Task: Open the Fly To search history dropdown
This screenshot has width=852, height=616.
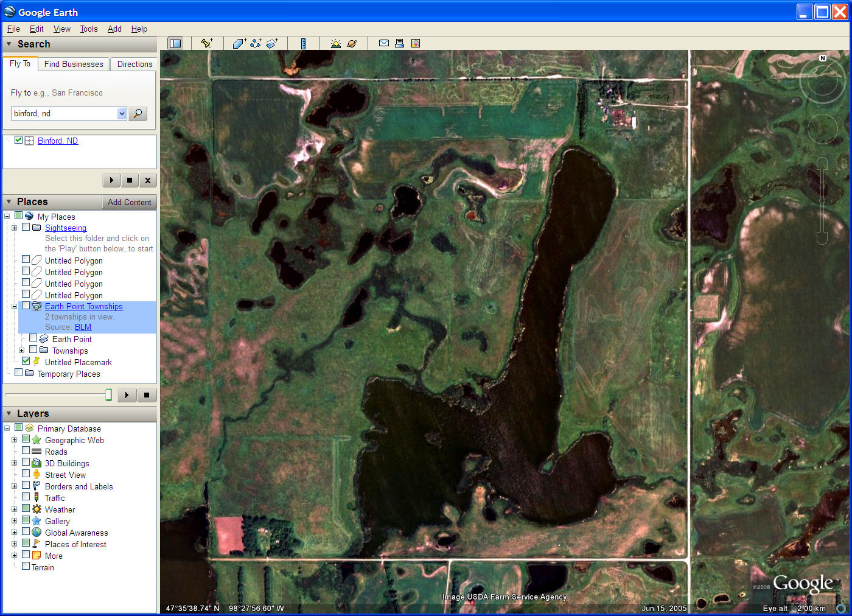Action: point(122,113)
